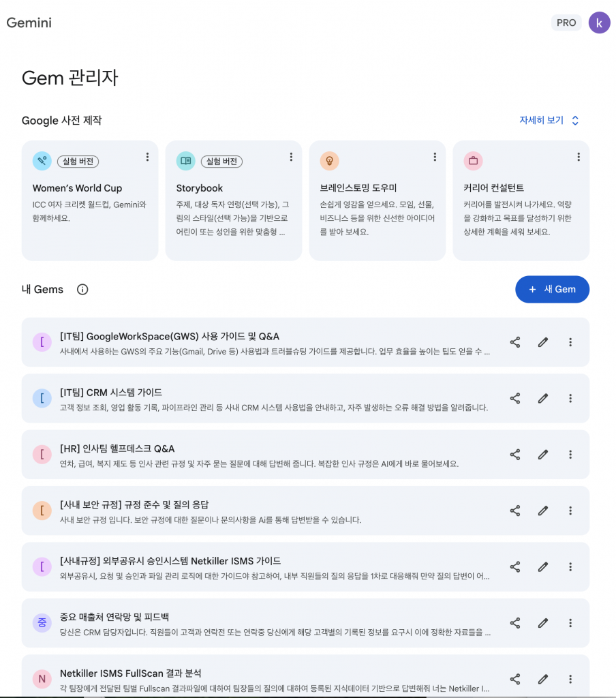The height and width of the screenshot is (698, 616).
Task: Click the PRO badge
Action: pyautogui.click(x=566, y=22)
